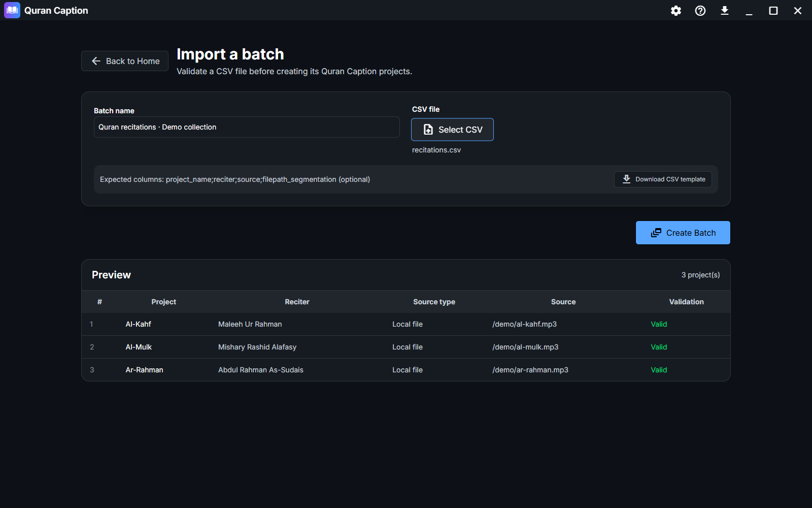Click source /demo/al-mulk.mp3

525,347
